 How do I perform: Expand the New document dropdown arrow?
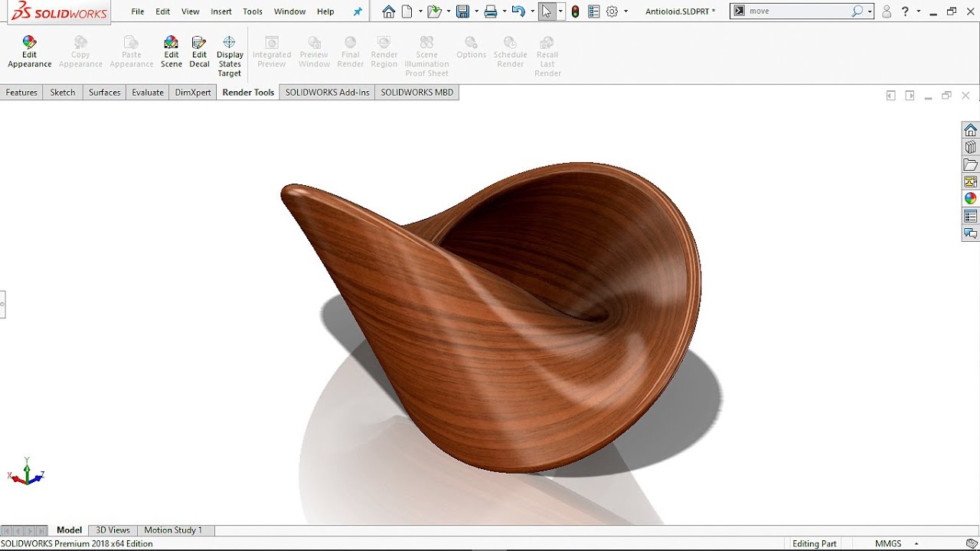tap(420, 11)
